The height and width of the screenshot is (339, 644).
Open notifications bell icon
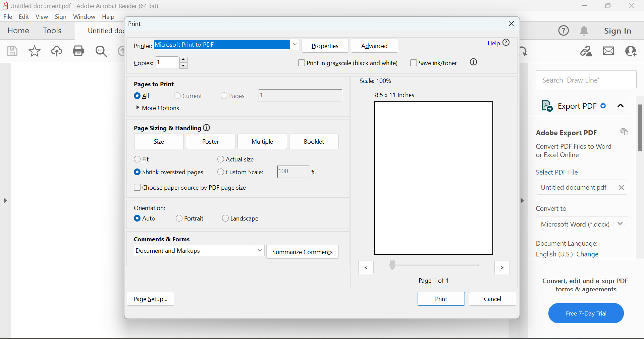point(584,31)
